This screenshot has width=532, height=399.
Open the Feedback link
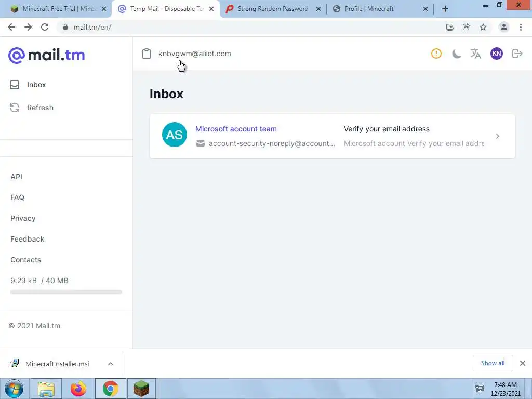point(27,239)
